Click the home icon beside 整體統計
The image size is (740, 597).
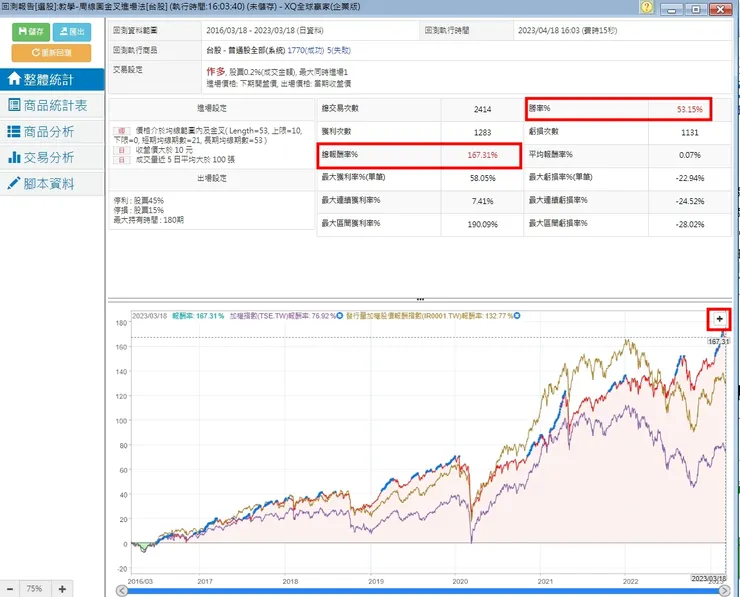point(14,79)
